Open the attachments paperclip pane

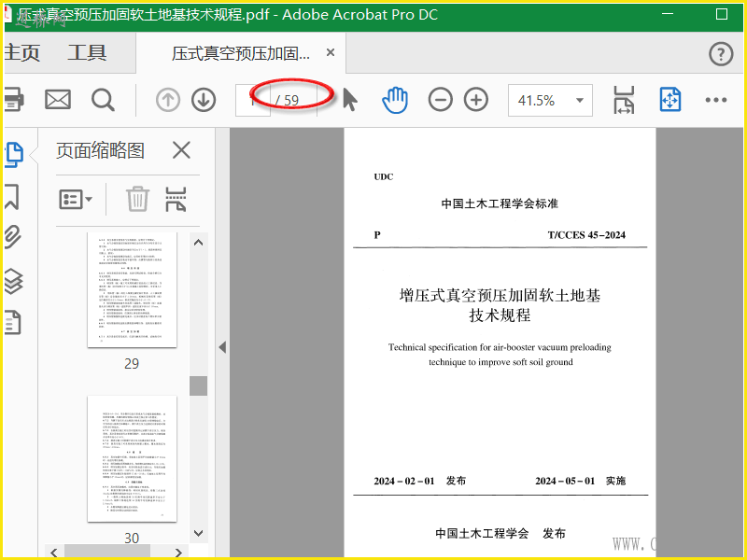pyautogui.click(x=13, y=237)
